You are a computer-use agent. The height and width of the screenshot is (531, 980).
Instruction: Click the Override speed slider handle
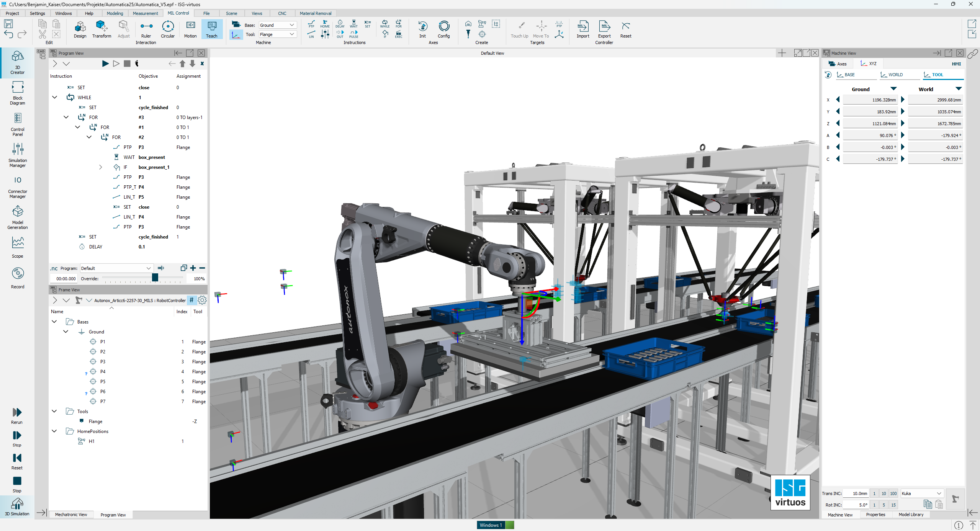click(155, 278)
